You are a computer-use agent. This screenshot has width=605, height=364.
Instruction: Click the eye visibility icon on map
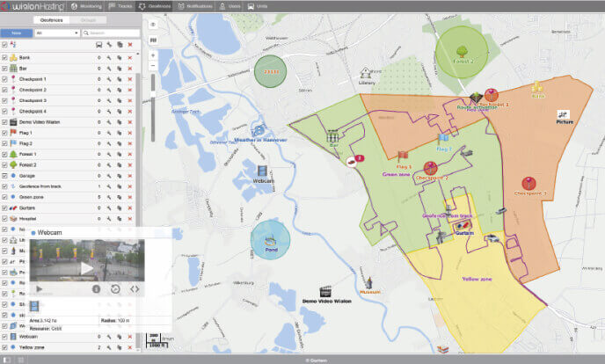pos(153,25)
